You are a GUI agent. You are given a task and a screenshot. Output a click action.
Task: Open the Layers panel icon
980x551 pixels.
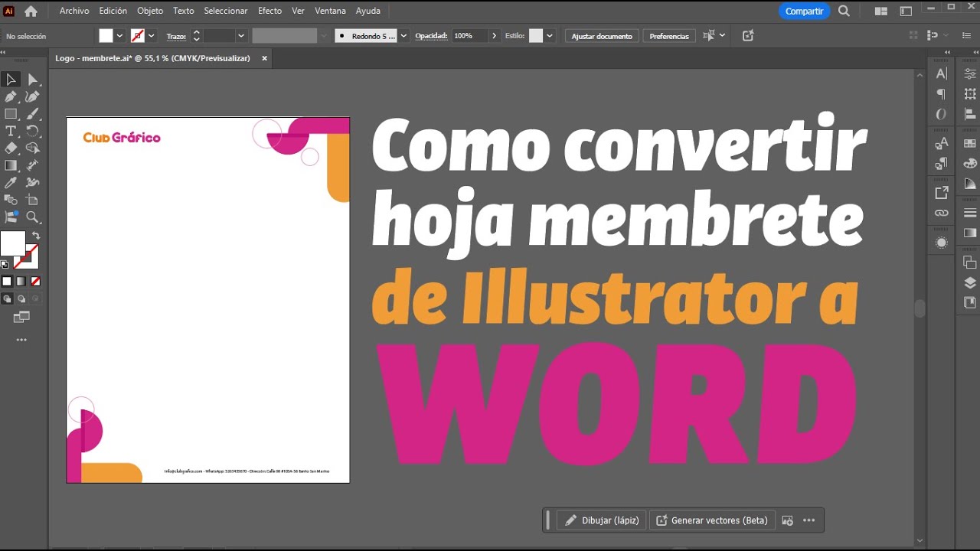(x=970, y=282)
